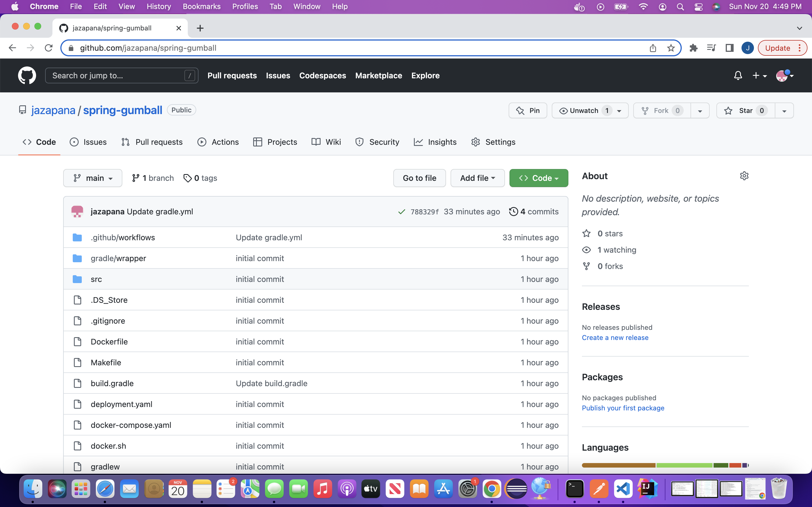
Task: Switch to the Issues tab
Action: [x=88, y=142]
